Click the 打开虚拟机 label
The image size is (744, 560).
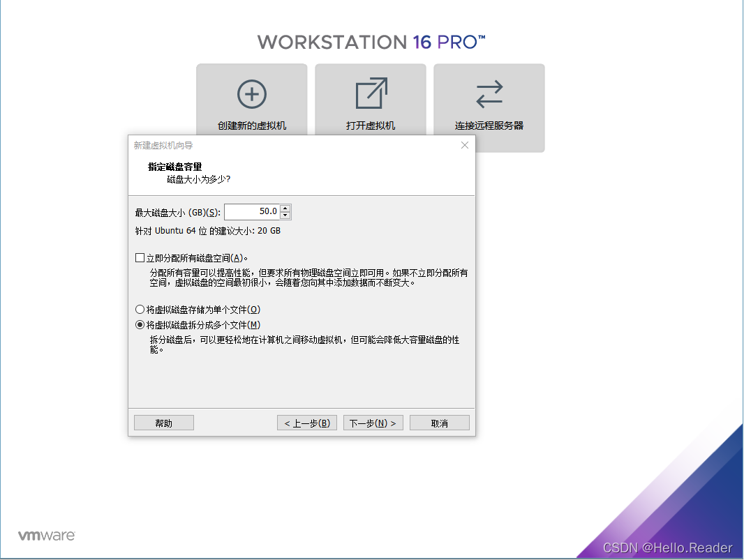click(x=371, y=126)
